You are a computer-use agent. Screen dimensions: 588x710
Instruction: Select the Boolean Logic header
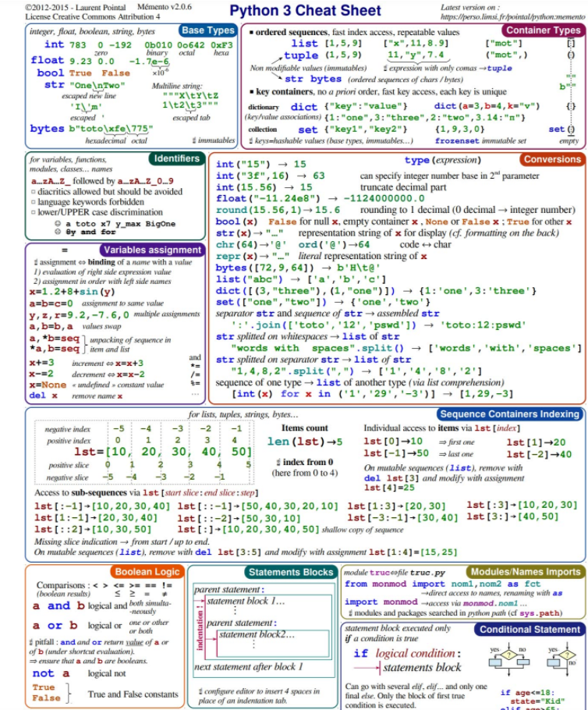(147, 572)
